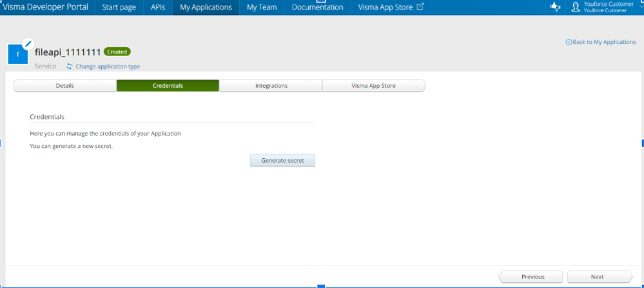Click 'You can generate a new secret.' text

coord(72,146)
